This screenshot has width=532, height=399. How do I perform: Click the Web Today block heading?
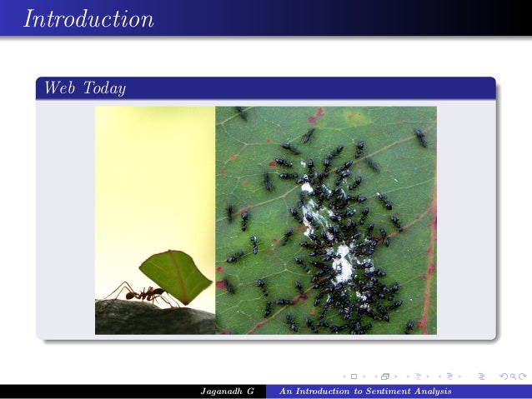pyautogui.click(x=85, y=87)
